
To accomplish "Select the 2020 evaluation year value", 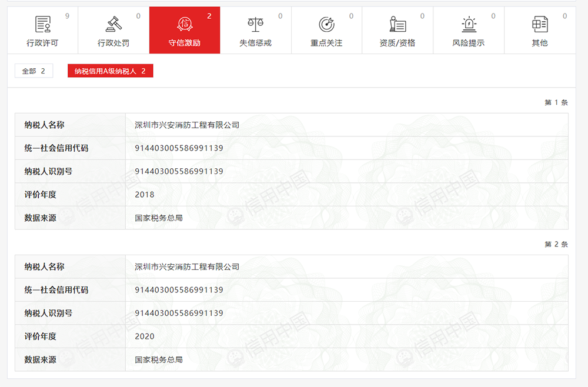I will [x=145, y=336].
